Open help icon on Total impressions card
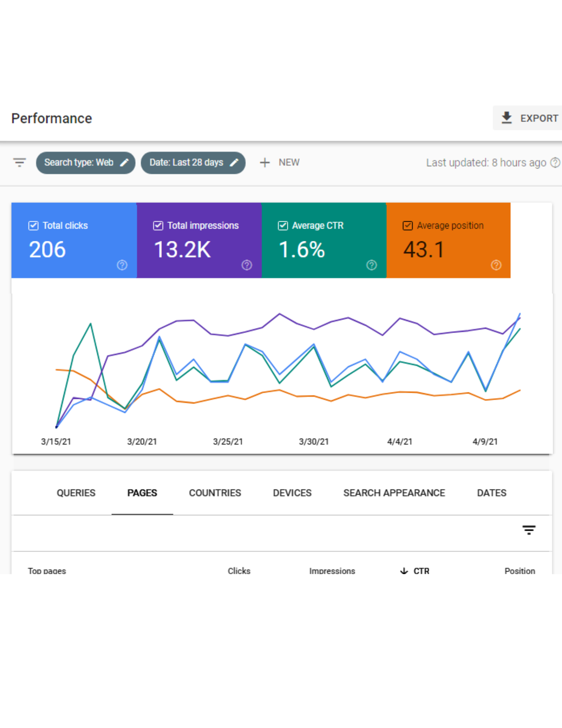Image resolution: width=562 pixels, height=728 pixels. [247, 265]
